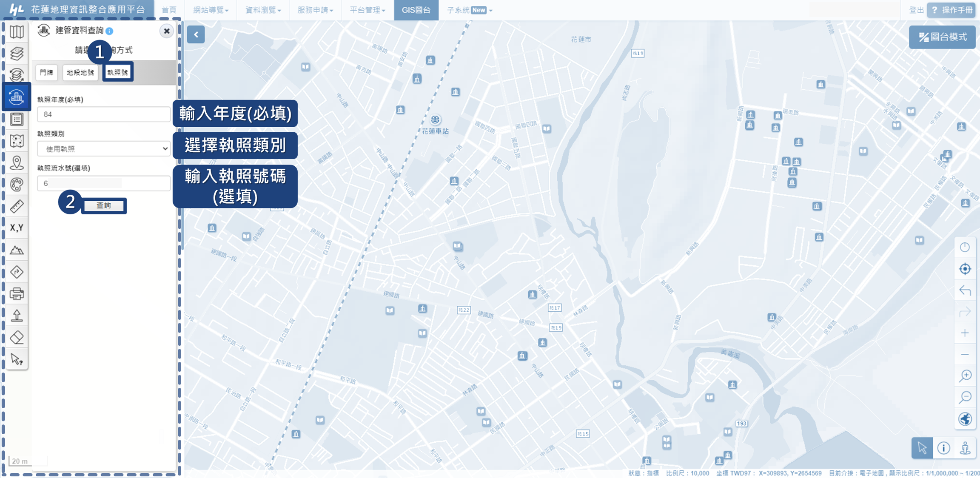This screenshot has width=980, height=478.
Task: Click the print map icon
Action: pyautogui.click(x=17, y=293)
